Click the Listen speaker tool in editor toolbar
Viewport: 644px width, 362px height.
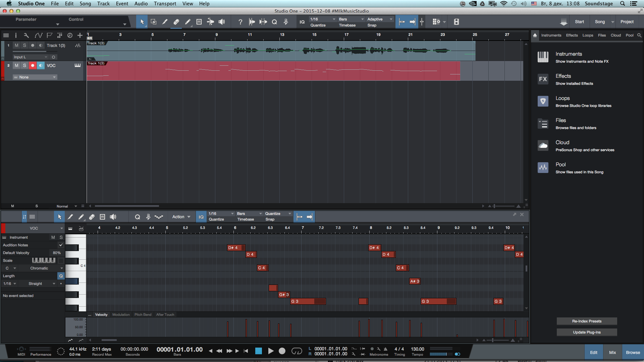click(x=113, y=217)
